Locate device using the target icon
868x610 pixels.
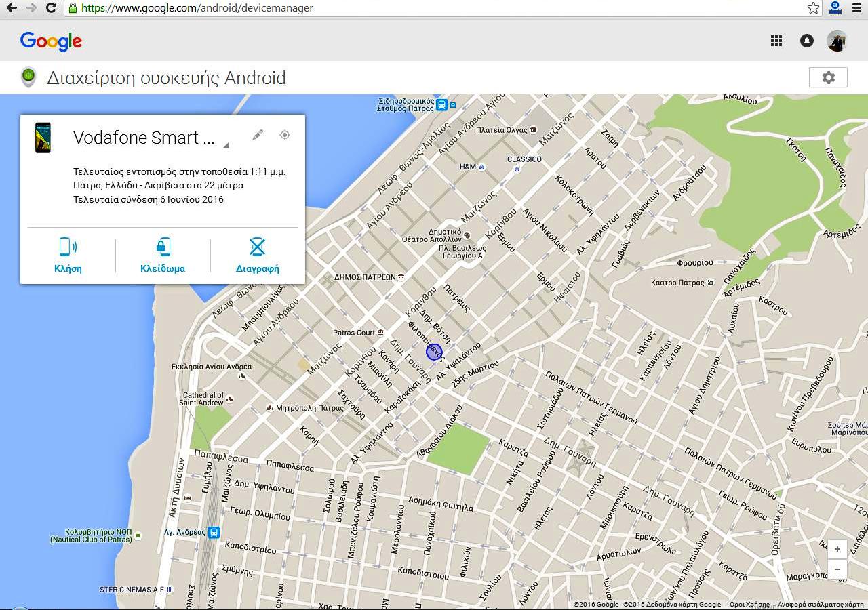pos(285,135)
